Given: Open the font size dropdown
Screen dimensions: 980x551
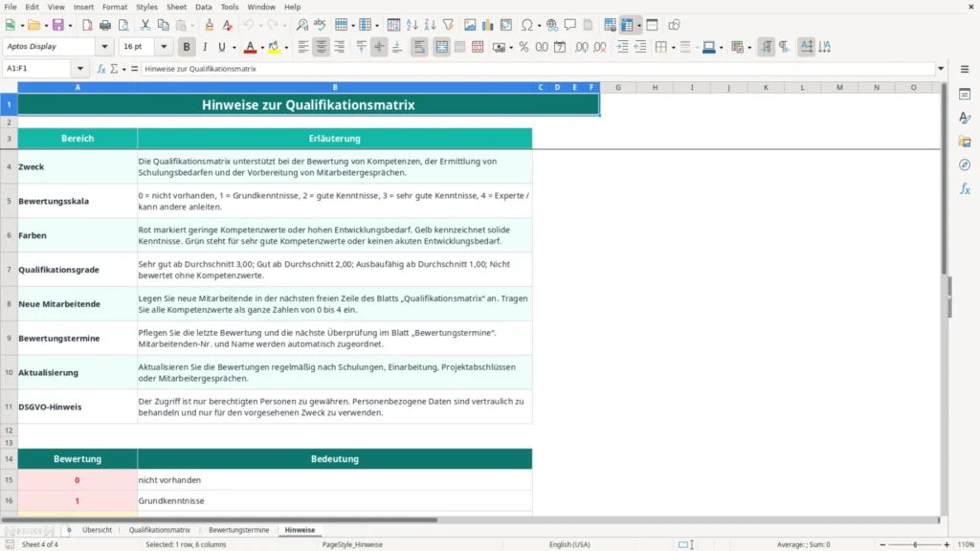Looking at the screenshot, I should pos(164,47).
